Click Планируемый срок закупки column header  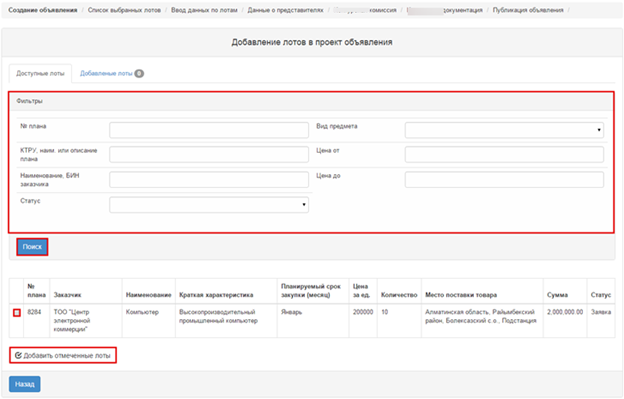pyautogui.click(x=313, y=291)
